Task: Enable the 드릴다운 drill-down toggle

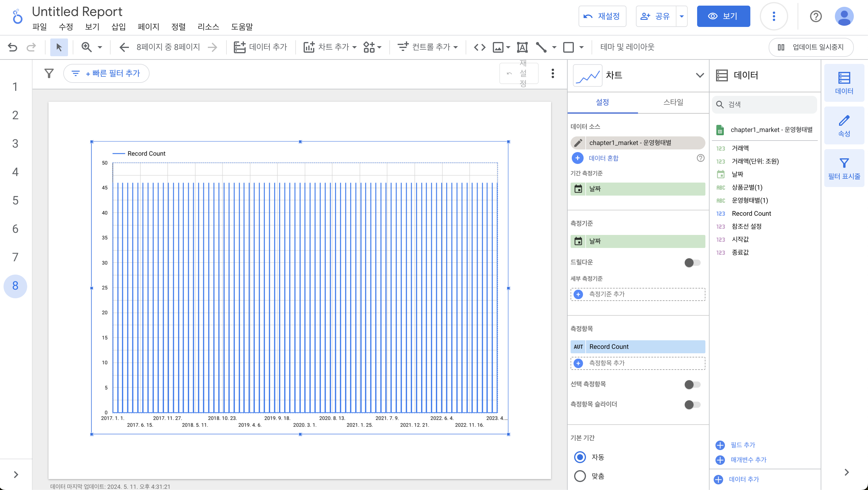Action: 692,262
